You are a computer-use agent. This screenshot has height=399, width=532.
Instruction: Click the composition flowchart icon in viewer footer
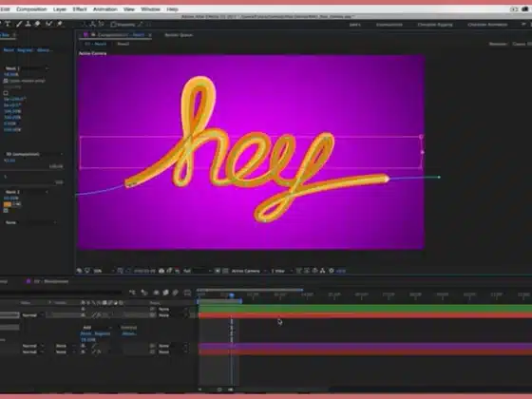[x=323, y=271]
